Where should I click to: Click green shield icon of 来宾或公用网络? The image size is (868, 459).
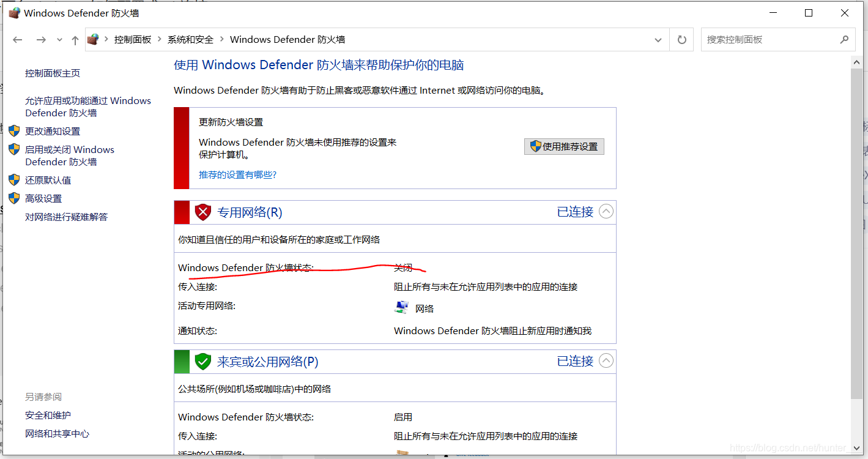click(x=202, y=362)
